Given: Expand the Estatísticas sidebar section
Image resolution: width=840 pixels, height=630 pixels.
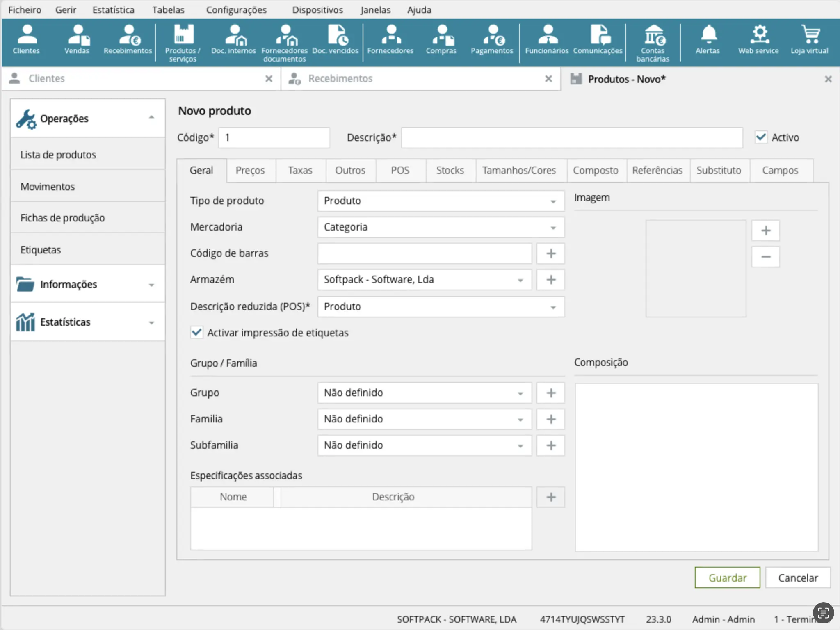Looking at the screenshot, I should (88, 322).
